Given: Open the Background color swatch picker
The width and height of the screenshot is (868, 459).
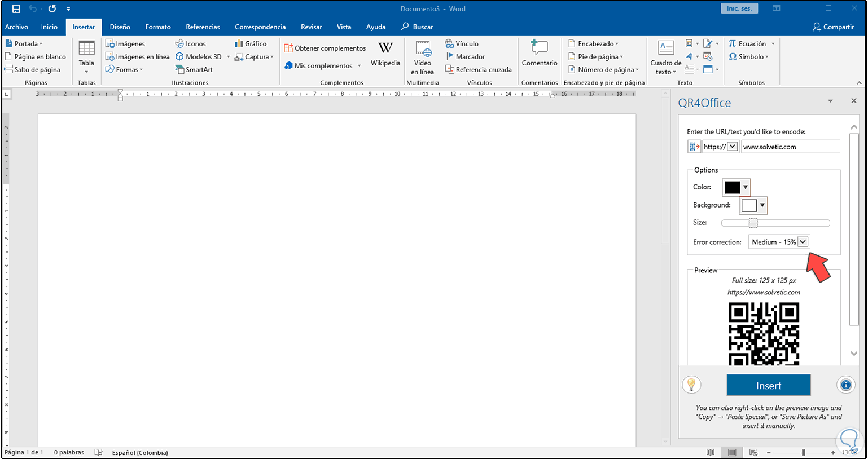Looking at the screenshot, I should tap(753, 205).
